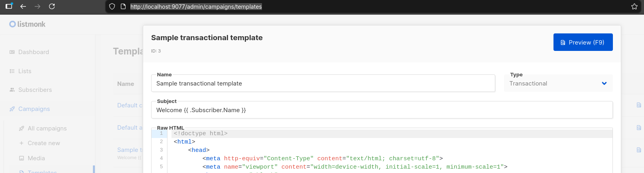
Task: Click the shield icon in the address bar
Action: pos(112,6)
